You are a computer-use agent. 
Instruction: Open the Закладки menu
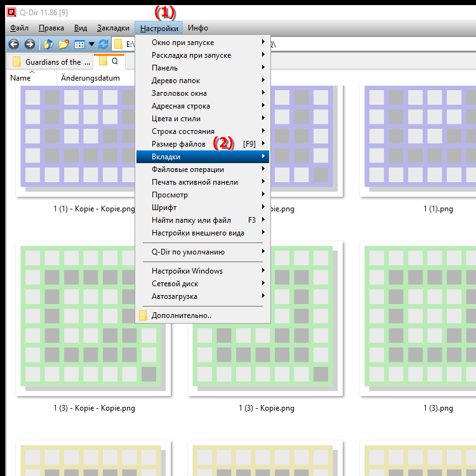click(113, 28)
